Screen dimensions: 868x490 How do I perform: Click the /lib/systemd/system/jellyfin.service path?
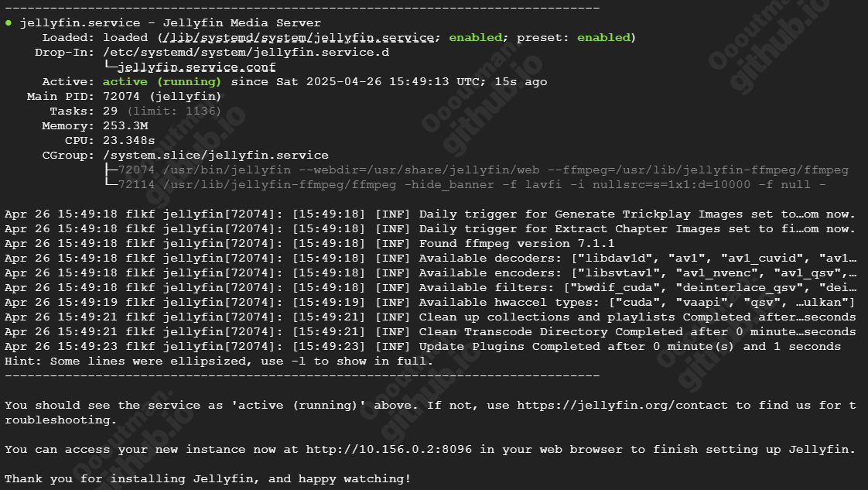[298, 38]
